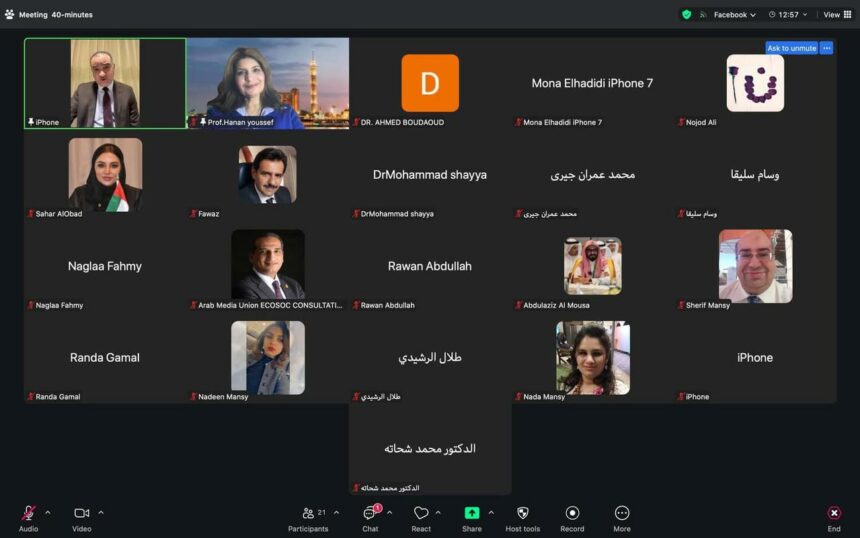Click Ask to unmute on Nojod Ali

791,48
